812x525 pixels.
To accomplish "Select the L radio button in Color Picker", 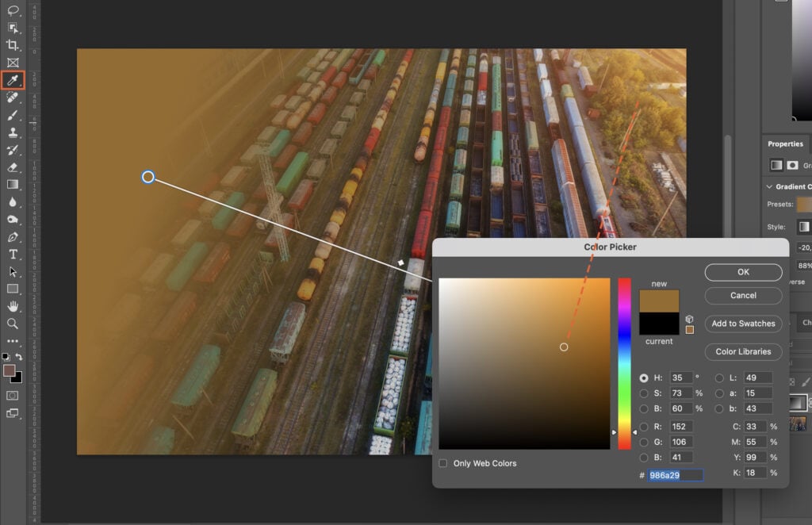I will click(720, 378).
